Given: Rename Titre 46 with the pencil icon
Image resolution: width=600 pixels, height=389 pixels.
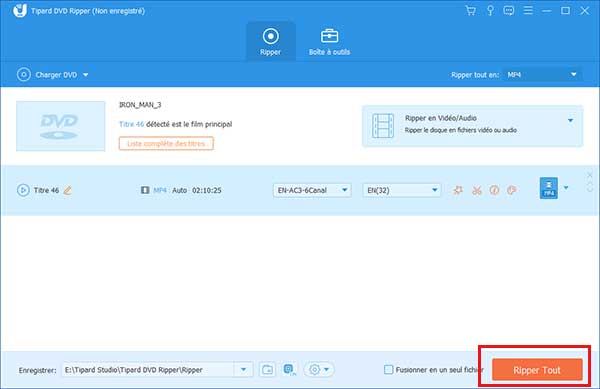Looking at the screenshot, I should coord(68,190).
